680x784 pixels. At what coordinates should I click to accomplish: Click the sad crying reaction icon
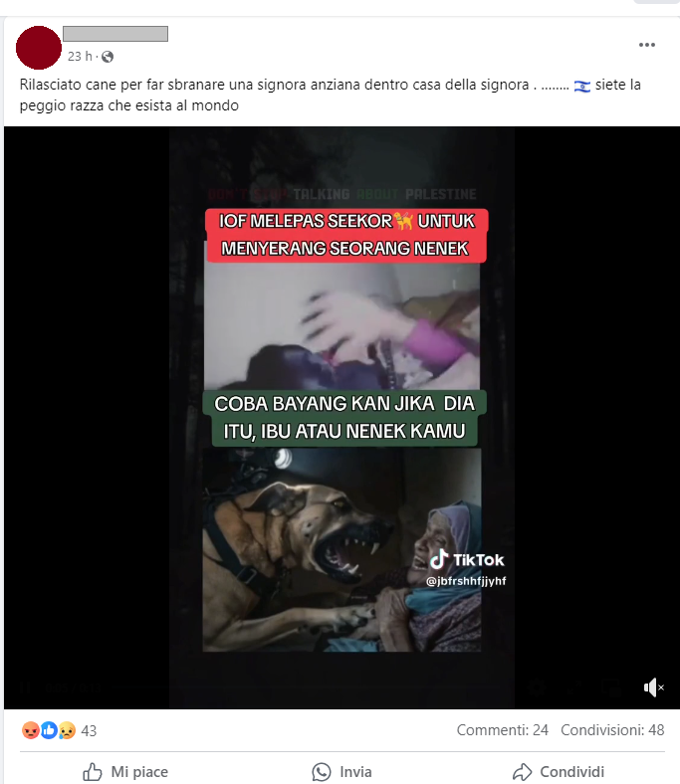coord(67,730)
